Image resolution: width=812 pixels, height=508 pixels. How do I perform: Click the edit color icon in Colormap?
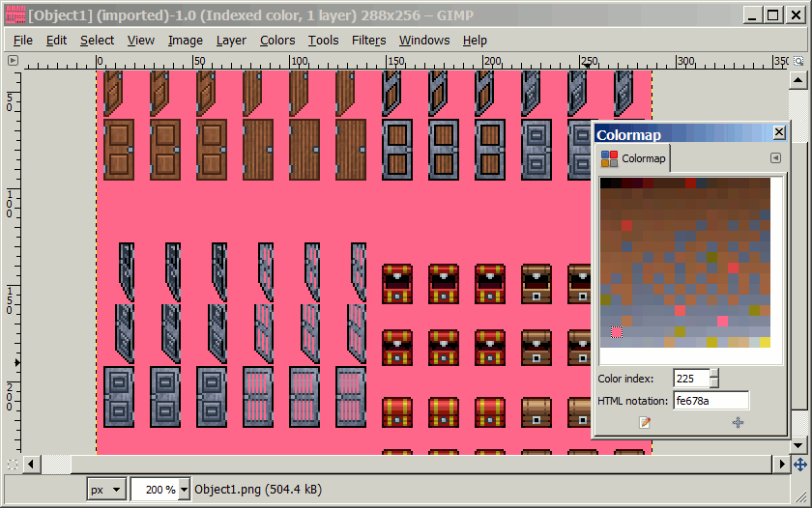(x=646, y=422)
